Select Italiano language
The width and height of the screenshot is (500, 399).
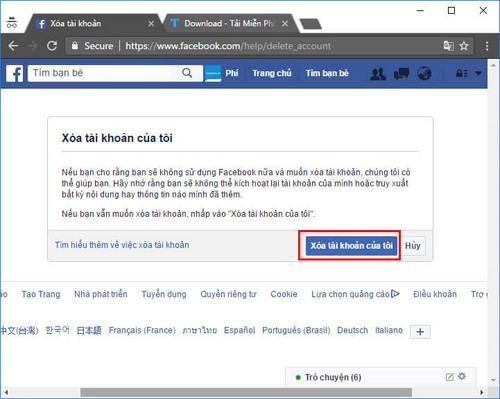[389, 330]
